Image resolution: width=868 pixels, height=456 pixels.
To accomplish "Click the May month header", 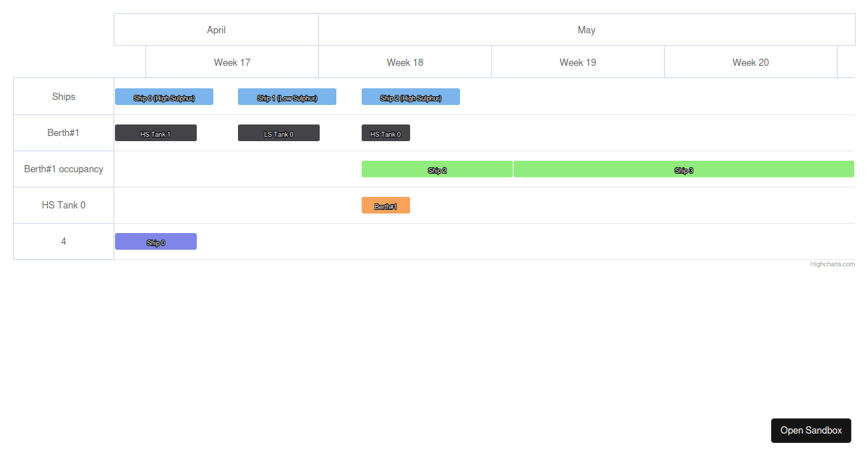I will click(x=587, y=30).
